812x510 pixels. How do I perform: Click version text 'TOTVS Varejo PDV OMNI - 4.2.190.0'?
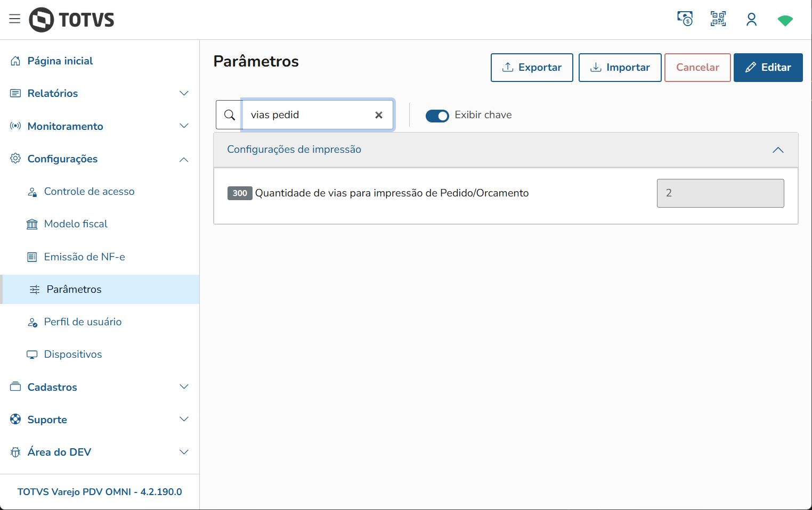(100, 492)
